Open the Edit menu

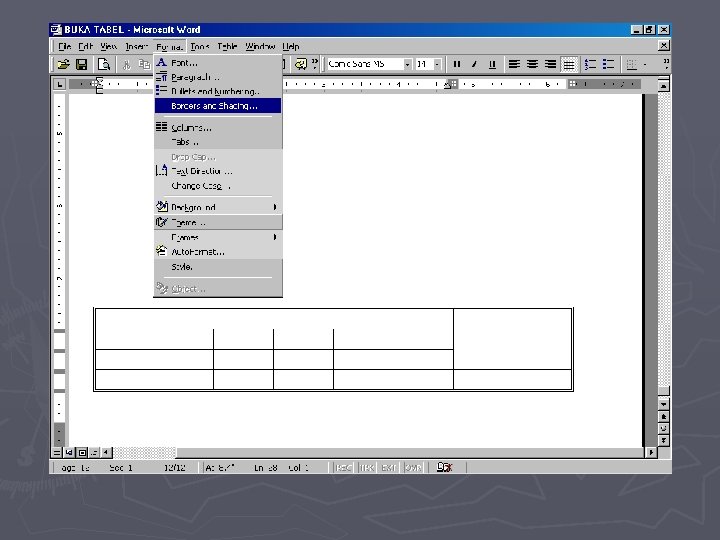pyautogui.click(x=85, y=46)
